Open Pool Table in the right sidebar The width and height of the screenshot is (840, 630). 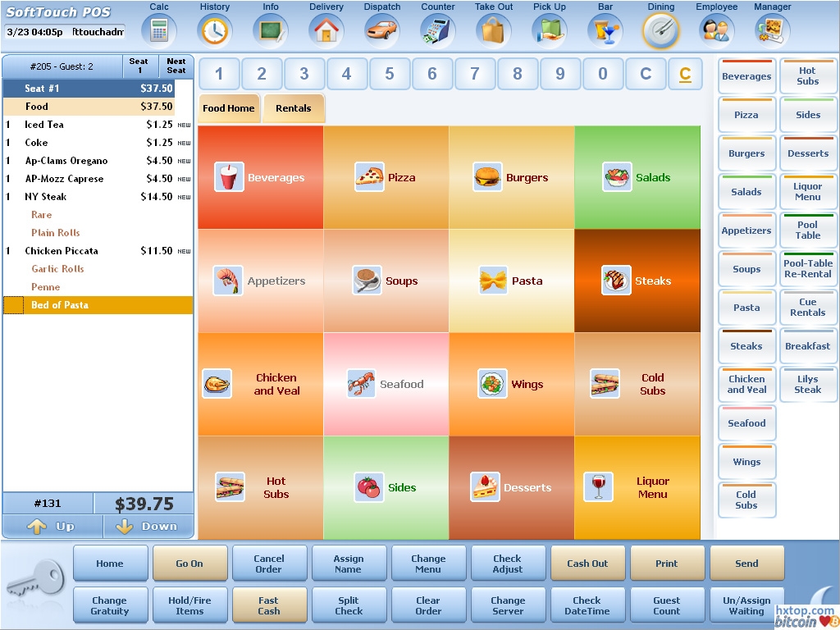click(807, 231)
